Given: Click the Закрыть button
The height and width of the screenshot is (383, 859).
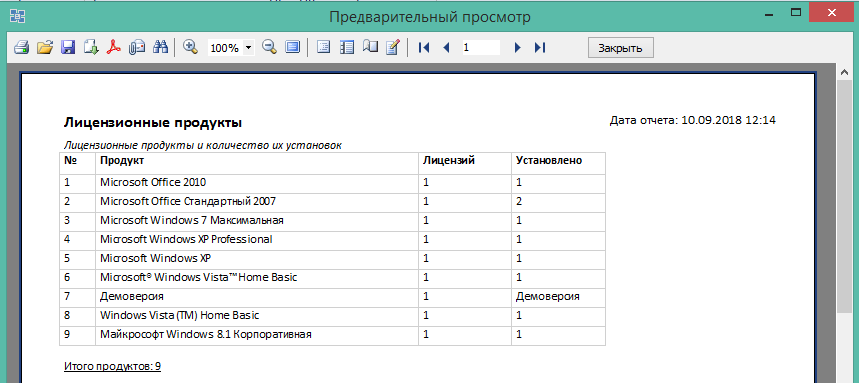Looking at the screenshot, I should 620,48.
